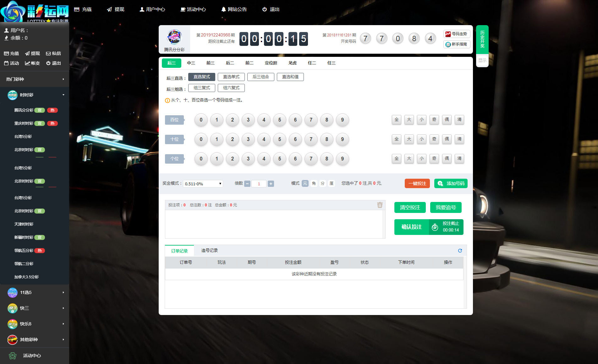Switch to the 龙虎 play tab
598x364 pixels.
pyautogui.click(x=292, y=63)
